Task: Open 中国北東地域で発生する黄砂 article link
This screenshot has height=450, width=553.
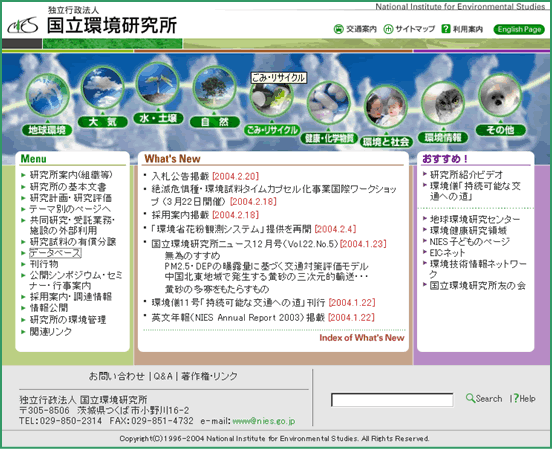Action: point(266,277)
